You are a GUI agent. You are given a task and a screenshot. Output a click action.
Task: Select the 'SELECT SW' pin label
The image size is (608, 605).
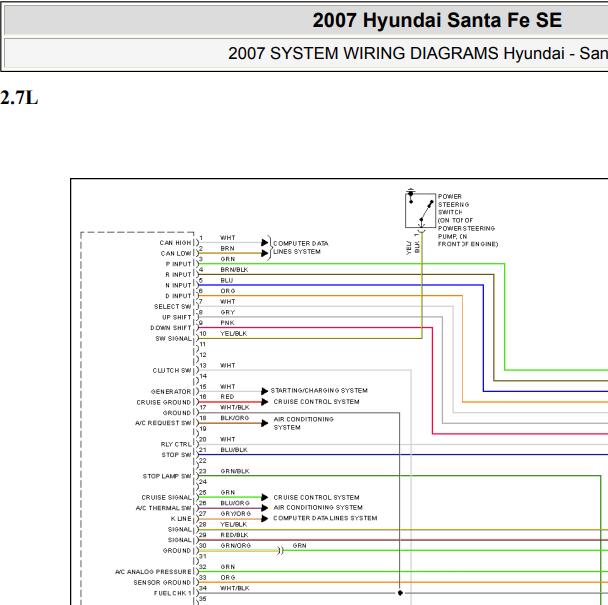pos(173,307)
